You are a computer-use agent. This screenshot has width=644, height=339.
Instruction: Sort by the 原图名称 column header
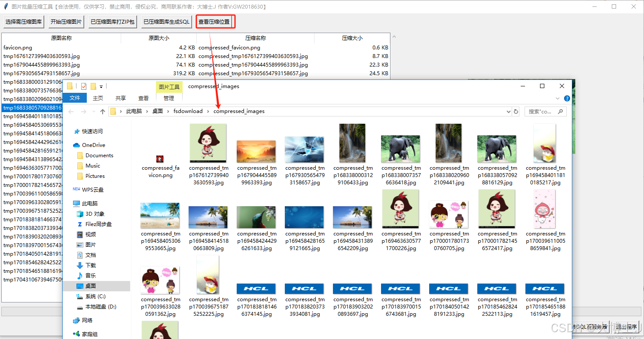[61, 38]
